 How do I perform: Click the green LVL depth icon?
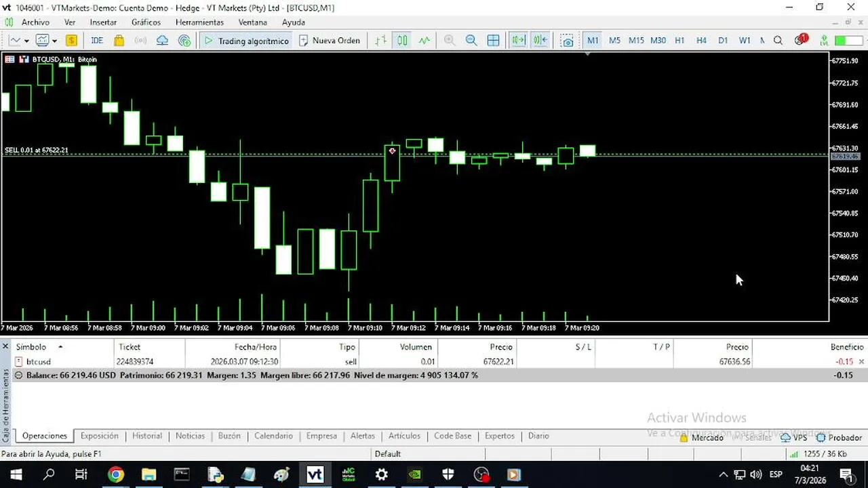[x=824, y=41]
